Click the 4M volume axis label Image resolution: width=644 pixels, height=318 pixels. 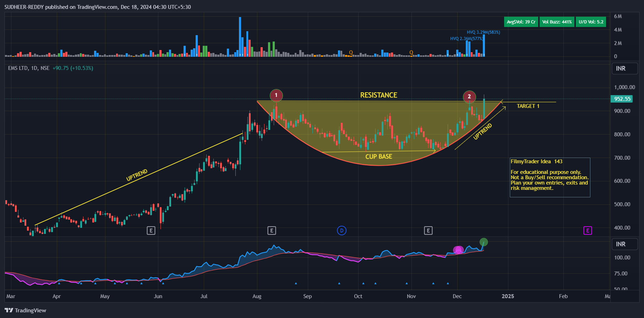618,30
